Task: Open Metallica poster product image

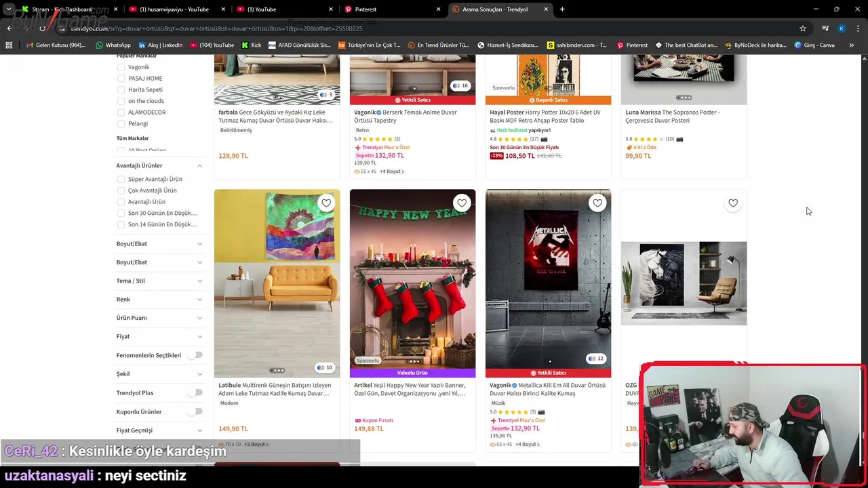Action: pos(548,283)
